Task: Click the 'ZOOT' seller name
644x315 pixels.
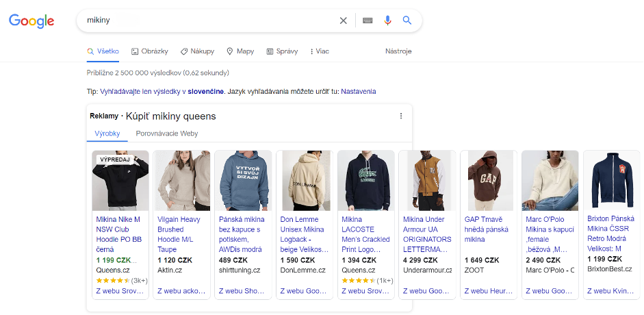Action: (x=474, y=270)
